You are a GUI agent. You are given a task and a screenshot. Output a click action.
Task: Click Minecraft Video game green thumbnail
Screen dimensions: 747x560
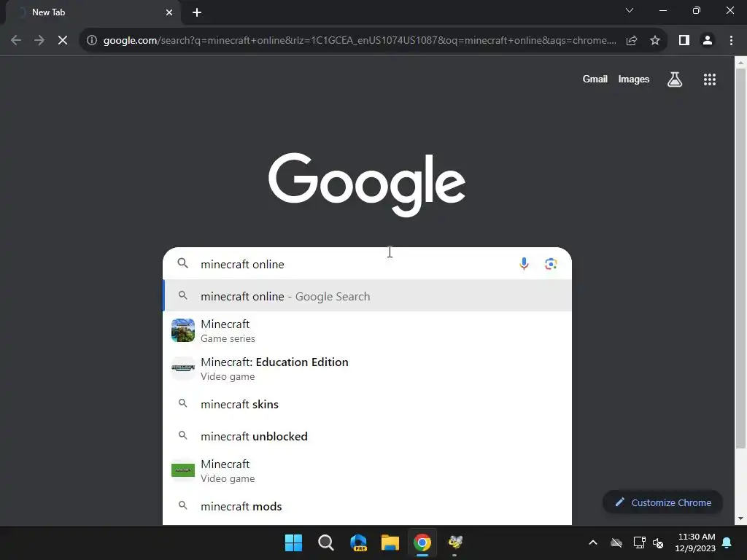183,470
